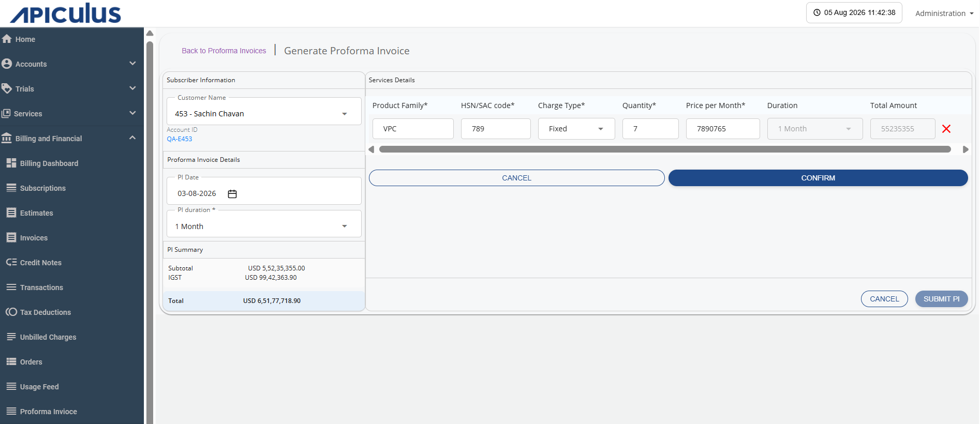Click the Home icon in sidebar
Screen dimensions: 980x424
click(7, 39)
